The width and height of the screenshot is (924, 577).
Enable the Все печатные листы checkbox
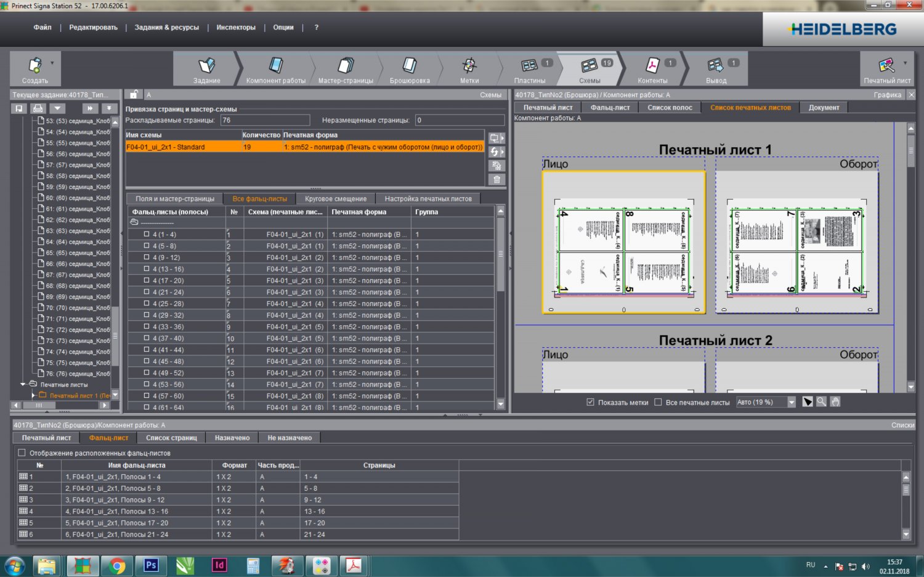click(x=658, y=402)
